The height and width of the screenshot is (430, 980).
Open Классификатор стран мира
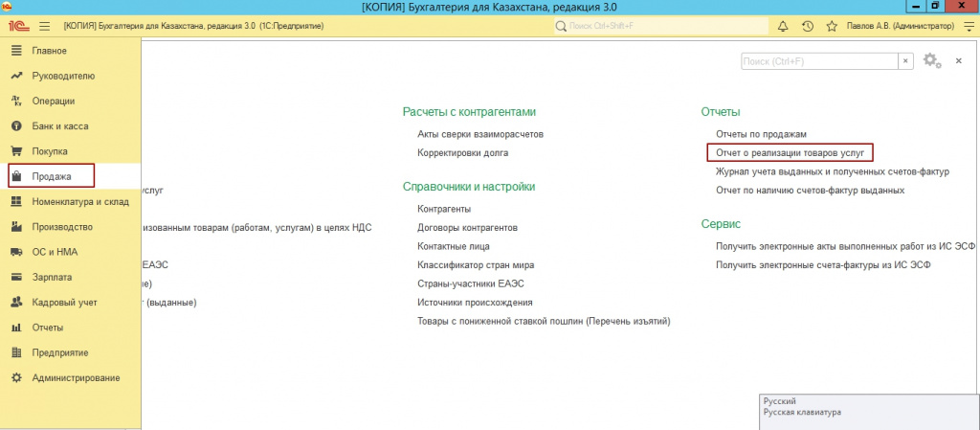[x=476, y=265]
